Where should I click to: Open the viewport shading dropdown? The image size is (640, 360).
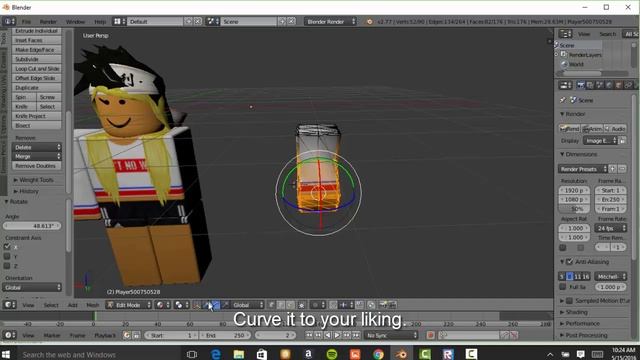[162, 305]
